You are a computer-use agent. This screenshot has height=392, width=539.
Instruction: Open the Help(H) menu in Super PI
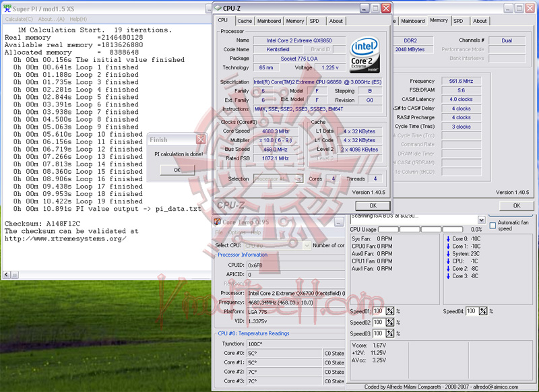pos(78,20)
